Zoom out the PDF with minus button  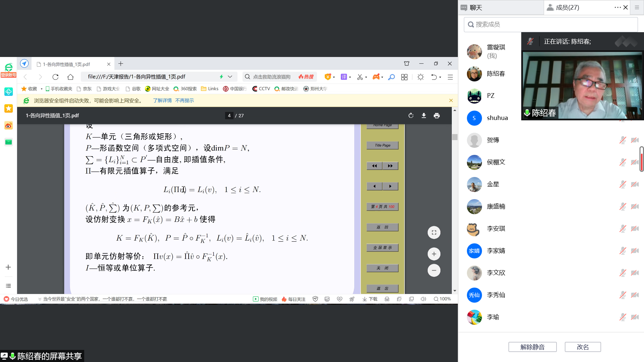point(434,270)
